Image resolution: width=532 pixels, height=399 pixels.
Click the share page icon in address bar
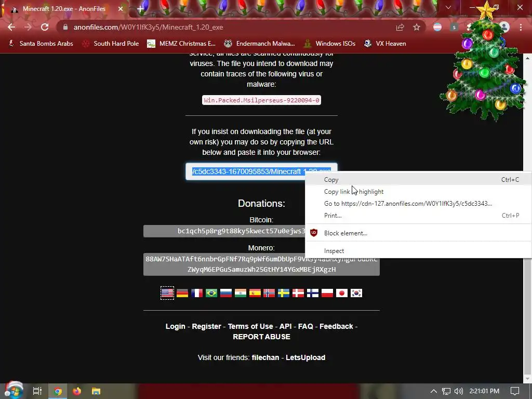400,27
